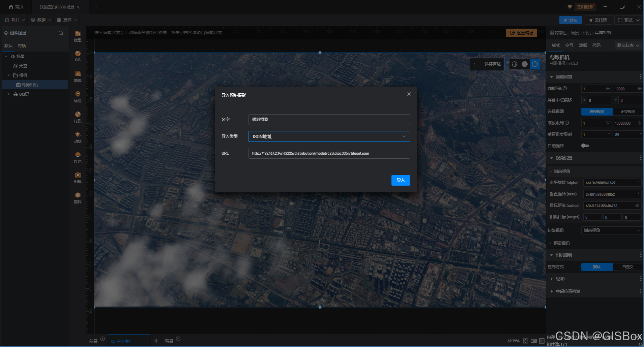644x347 pixels.
Task: Click the 云托管 button
Action: tap(598, 20)
